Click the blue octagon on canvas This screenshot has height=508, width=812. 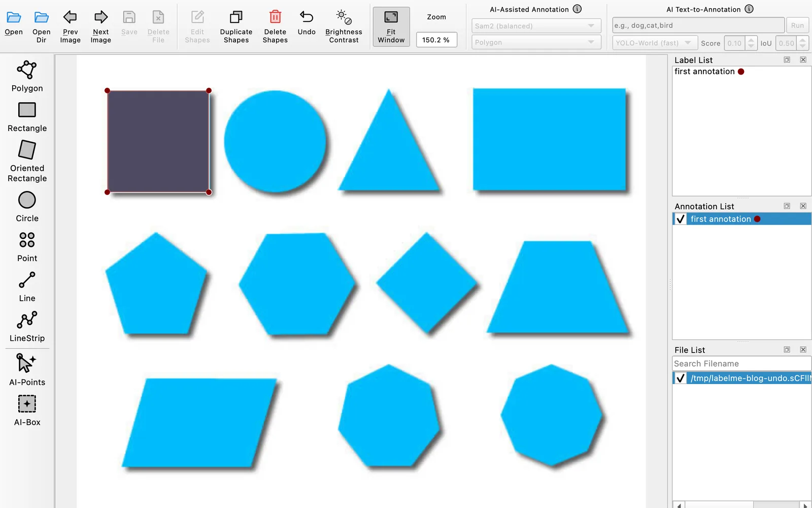(x=551, y=415)
